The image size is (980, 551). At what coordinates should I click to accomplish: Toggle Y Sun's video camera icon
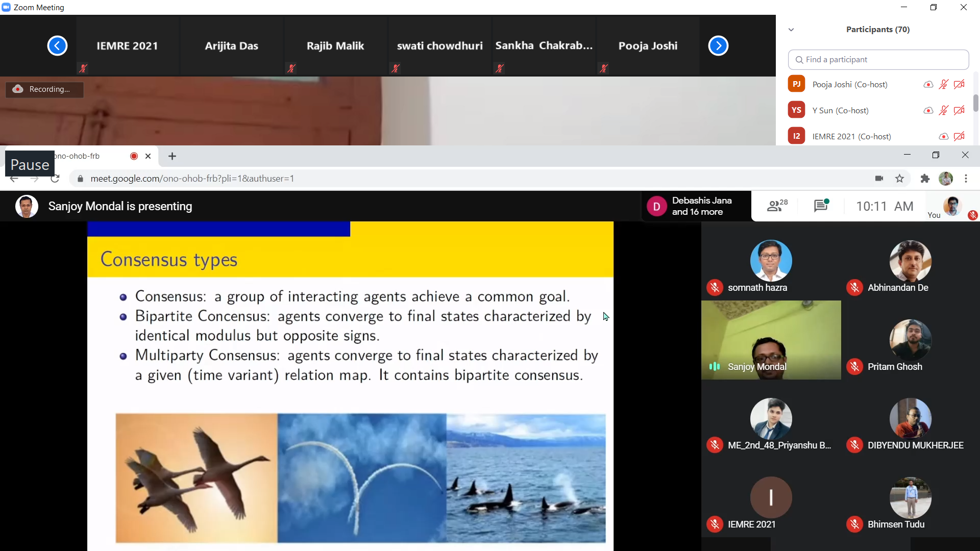tap(959, 110)
